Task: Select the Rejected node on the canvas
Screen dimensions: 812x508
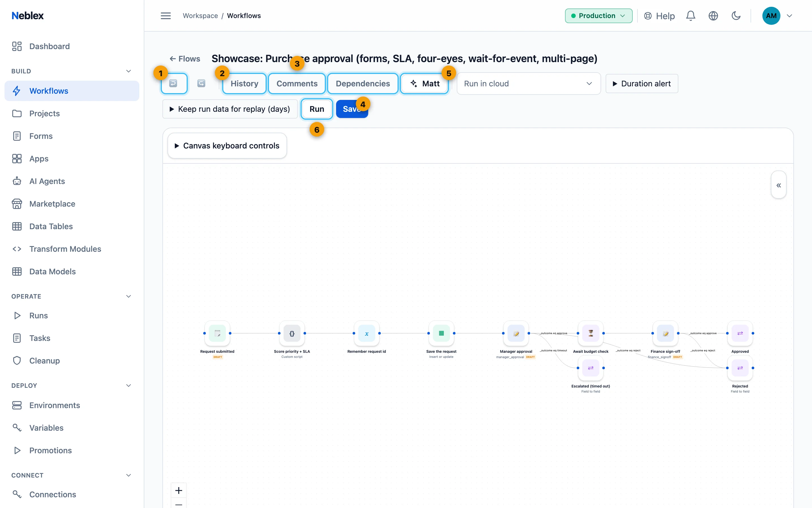Action: (740, 368)
